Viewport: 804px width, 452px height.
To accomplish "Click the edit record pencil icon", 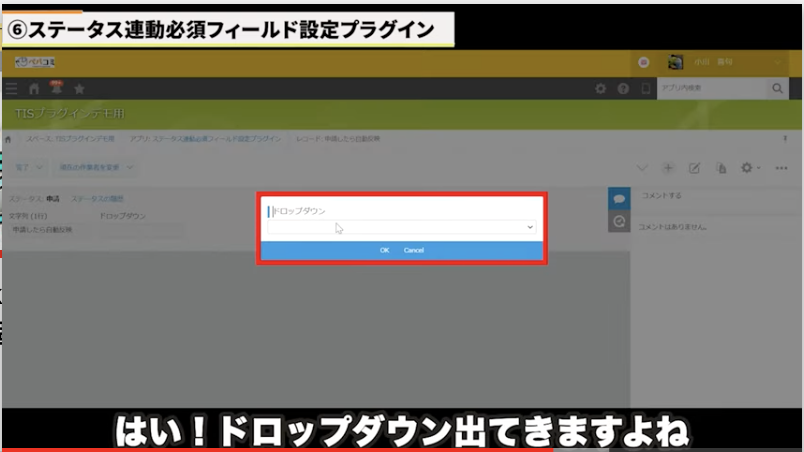I will (695, 168).
